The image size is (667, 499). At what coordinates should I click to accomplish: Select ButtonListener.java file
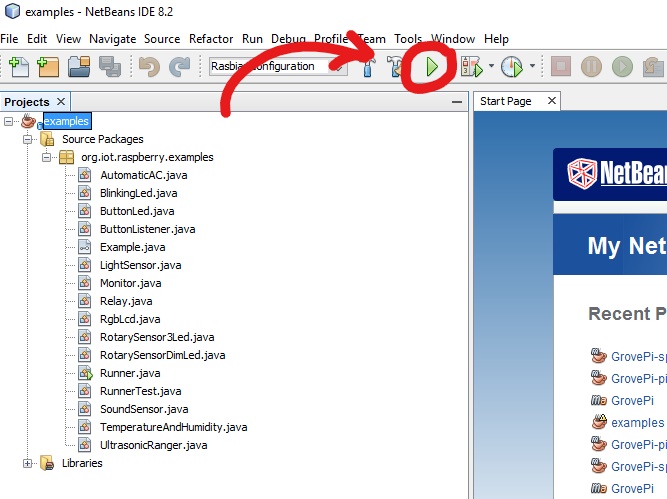148,229
